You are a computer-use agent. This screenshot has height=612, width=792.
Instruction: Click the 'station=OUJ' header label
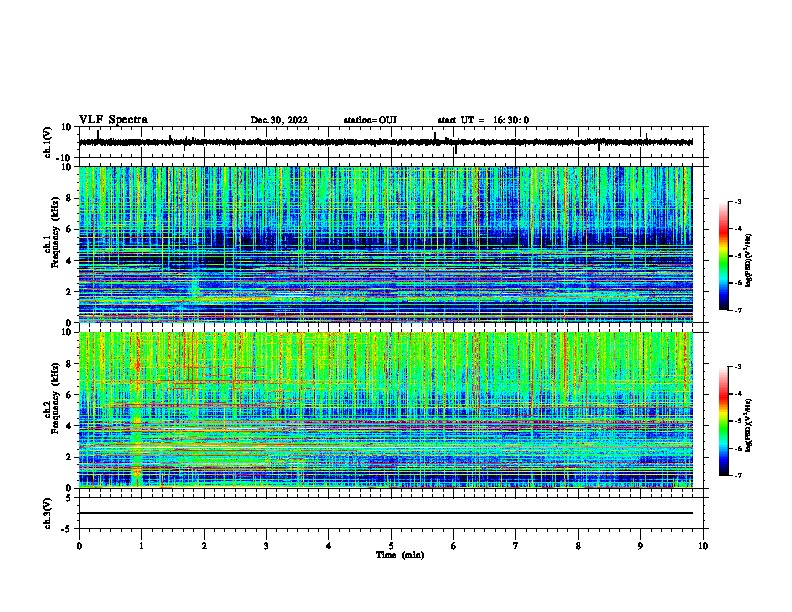click(x=370, y=120)
